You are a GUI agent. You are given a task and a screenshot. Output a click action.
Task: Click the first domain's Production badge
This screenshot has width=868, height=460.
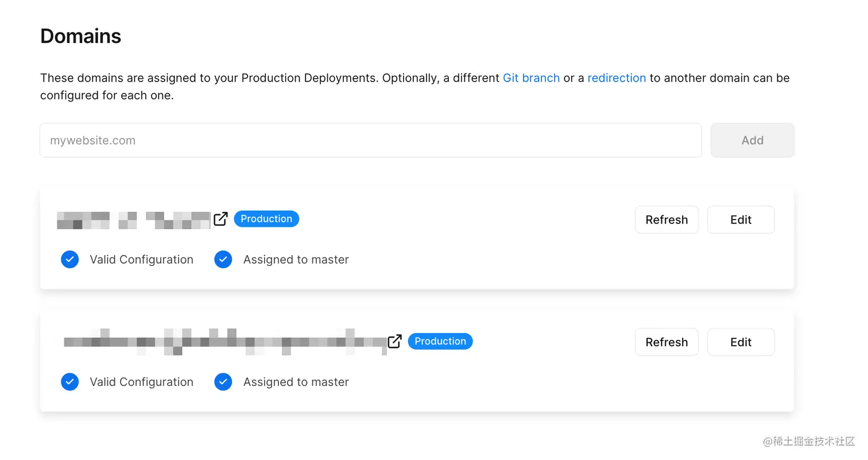pyautogui.click(x=266, y=219)
